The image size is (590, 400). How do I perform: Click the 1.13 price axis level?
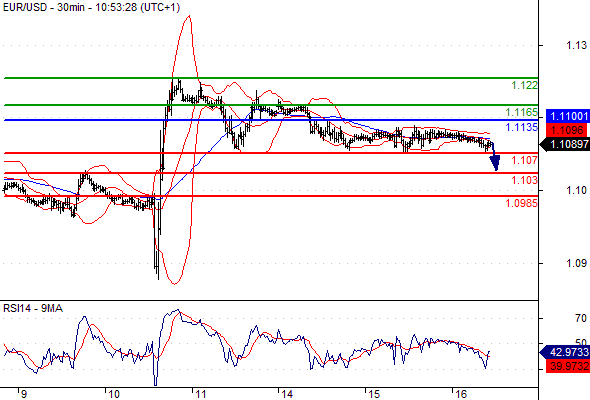click(x=576, y=46)
